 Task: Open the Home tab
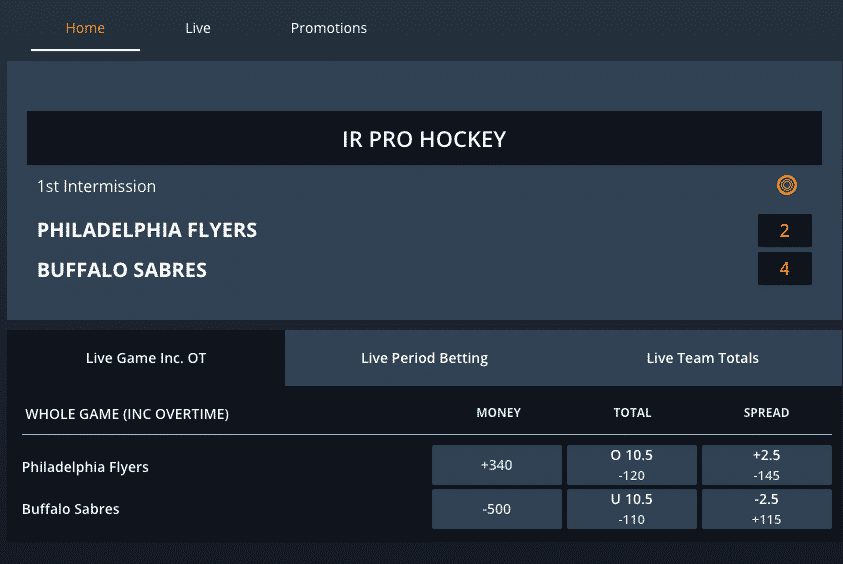85,28
